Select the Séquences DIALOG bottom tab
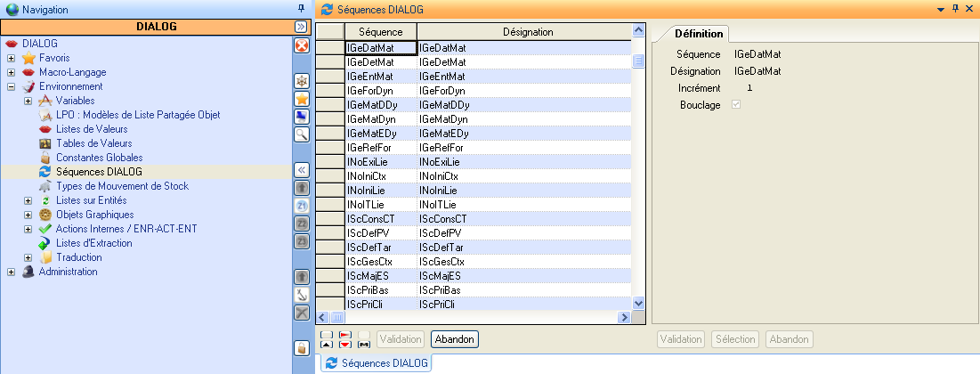The width and height of the screenshot is (980, 374). pos(377,363)
